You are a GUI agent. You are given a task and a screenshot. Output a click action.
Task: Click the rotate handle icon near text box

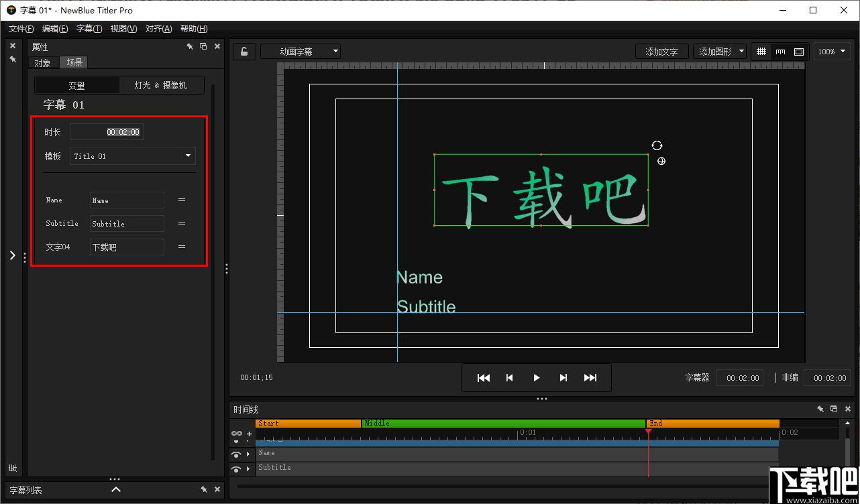(x=657, y=145)
